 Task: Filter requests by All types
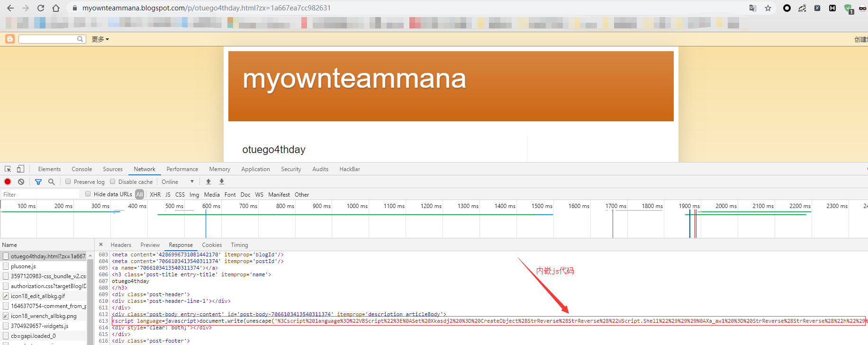coord(139,194)
